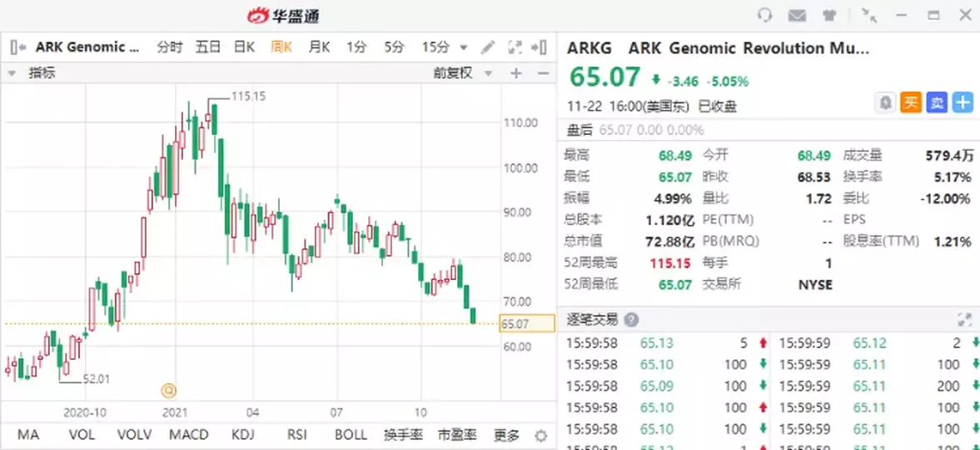Viewport: 980px width, 450px height.
Task: Collapse the left panel bracket arrow icon
Action: (17, 47)
